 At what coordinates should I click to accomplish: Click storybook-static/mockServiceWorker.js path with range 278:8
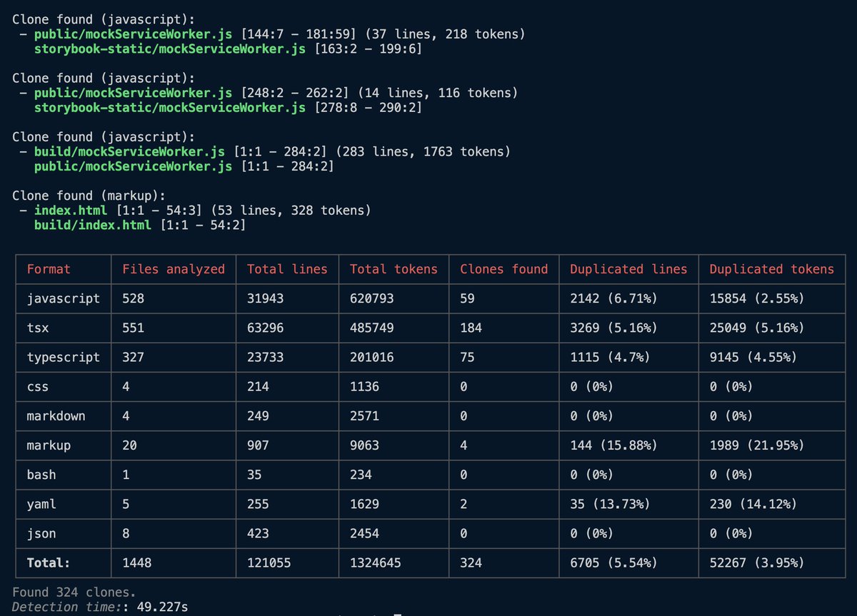tap(170, 107)
